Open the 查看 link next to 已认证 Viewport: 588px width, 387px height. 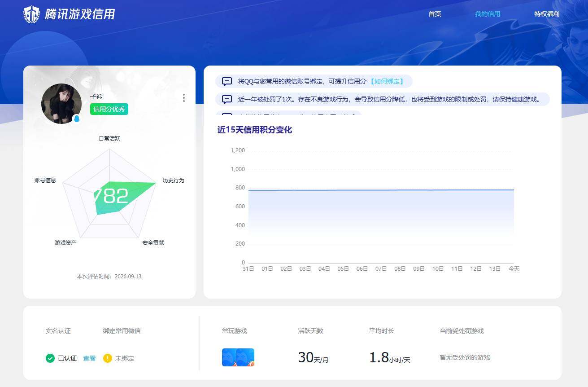(89, 358)
